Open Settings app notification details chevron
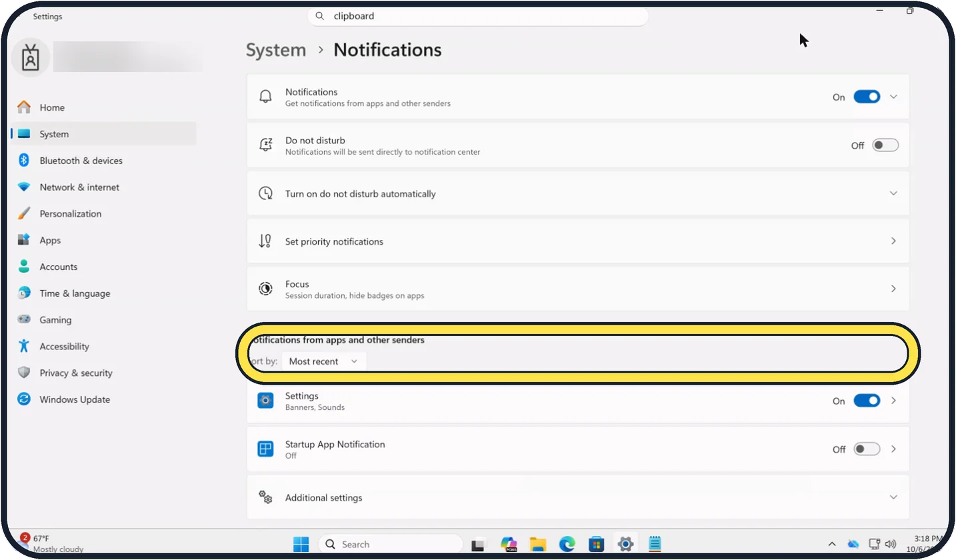This screenshot has height=560, width=956. point(894,401)
